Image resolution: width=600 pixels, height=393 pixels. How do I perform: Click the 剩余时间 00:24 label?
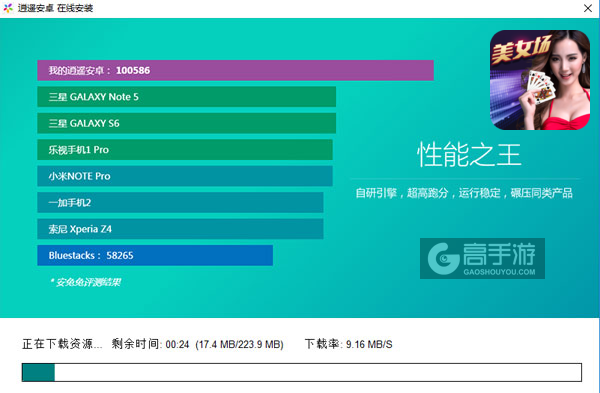150,344
